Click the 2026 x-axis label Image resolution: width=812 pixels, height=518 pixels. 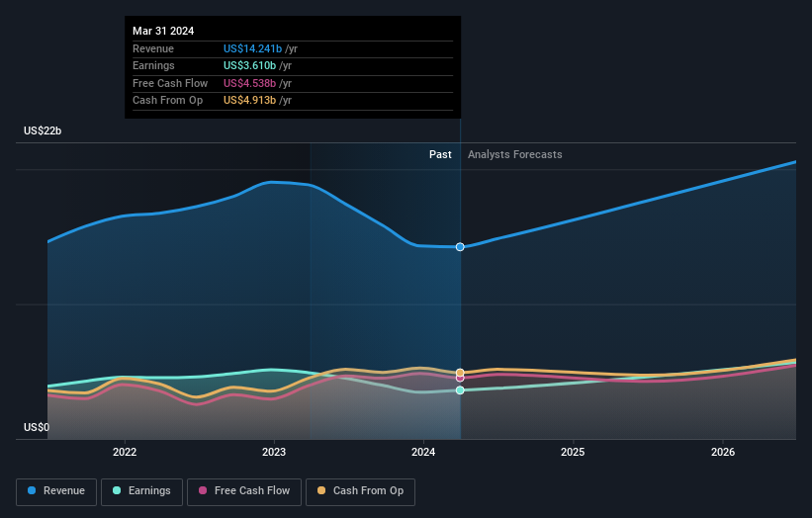(x=723, y=453)
